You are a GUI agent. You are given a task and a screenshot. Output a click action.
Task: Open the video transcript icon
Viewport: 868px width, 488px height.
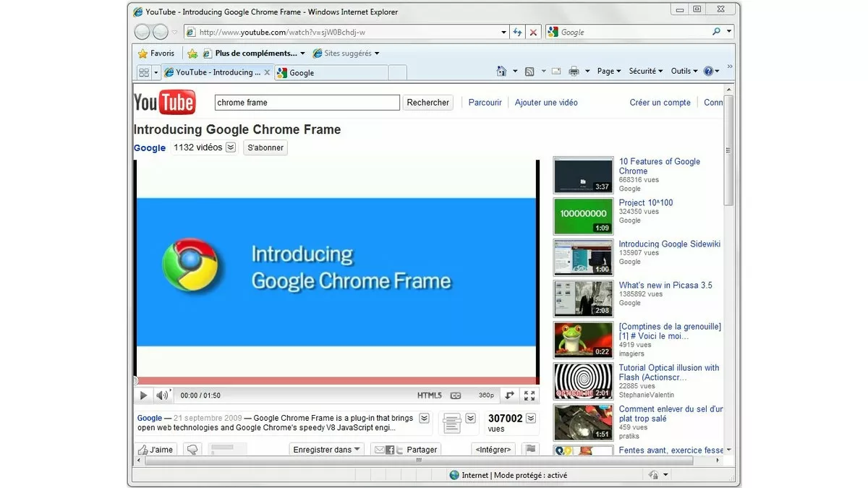pyautogui.click(x=451, y=423)
